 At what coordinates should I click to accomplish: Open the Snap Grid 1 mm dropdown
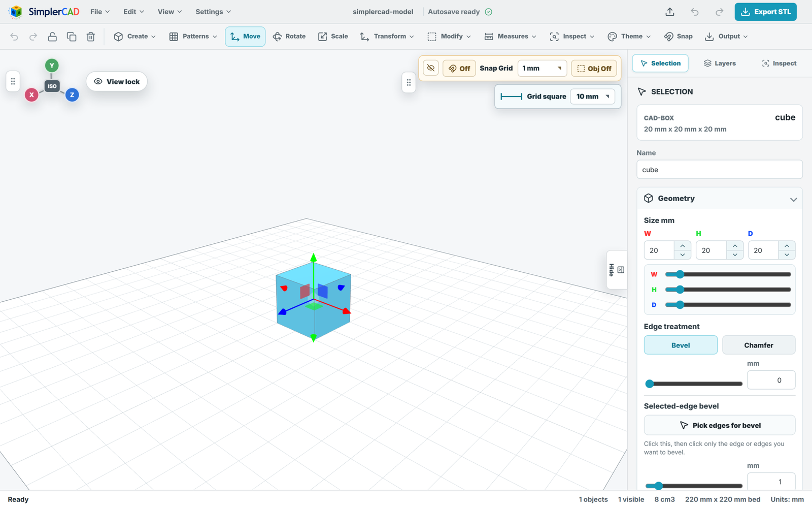542,68
